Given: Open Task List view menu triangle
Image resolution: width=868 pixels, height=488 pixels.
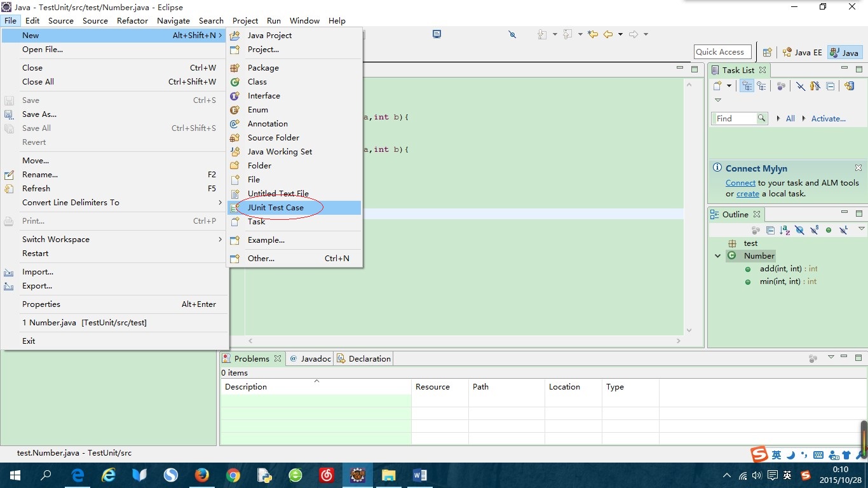Looking at the screenshot, I should click(x=718, y=100).
